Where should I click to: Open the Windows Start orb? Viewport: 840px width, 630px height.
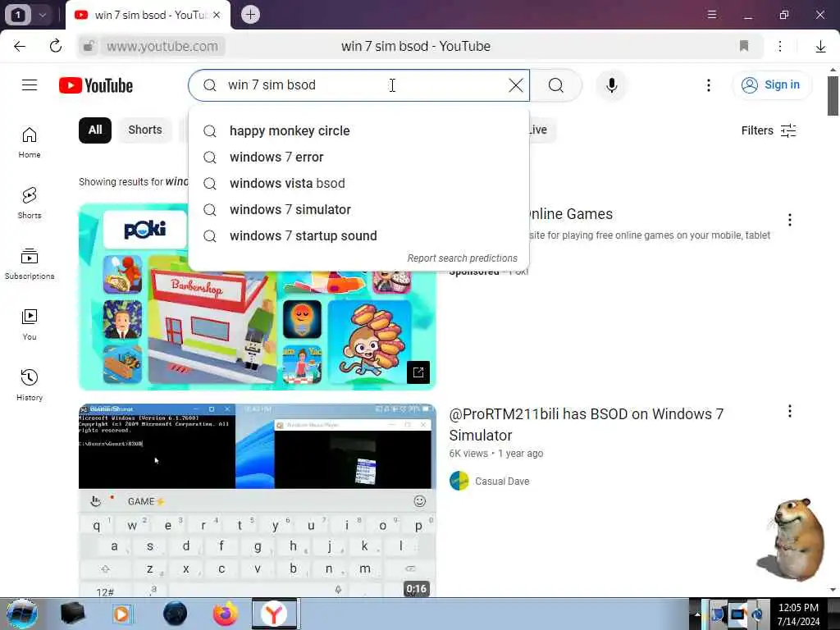[21, 614]
